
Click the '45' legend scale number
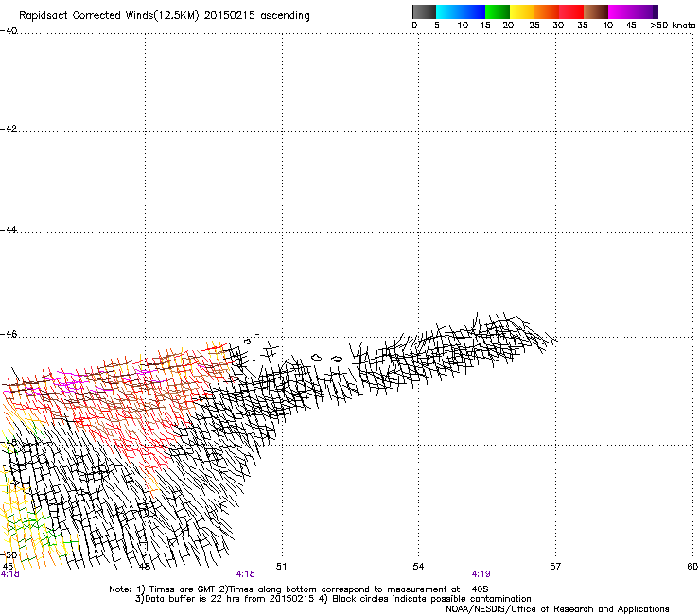(631, 26)
